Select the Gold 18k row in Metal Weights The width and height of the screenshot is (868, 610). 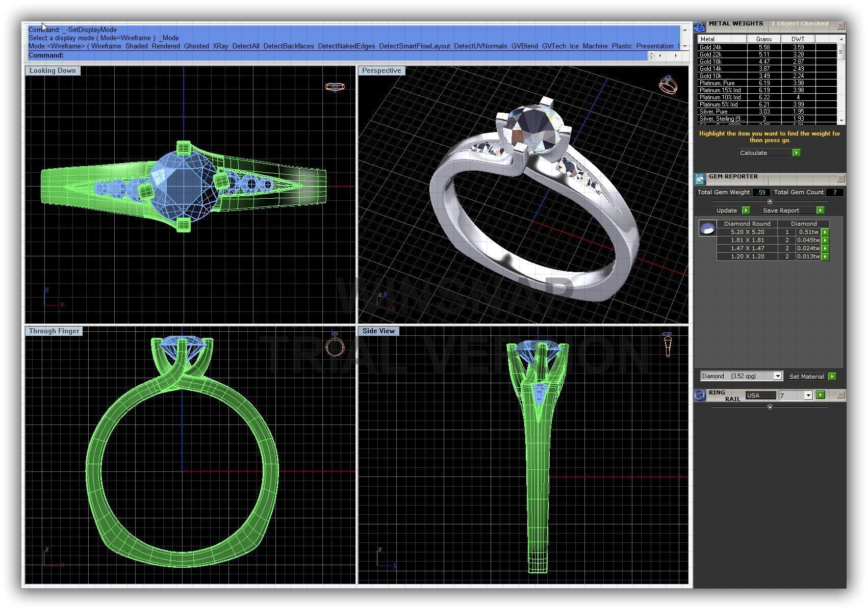768,62
